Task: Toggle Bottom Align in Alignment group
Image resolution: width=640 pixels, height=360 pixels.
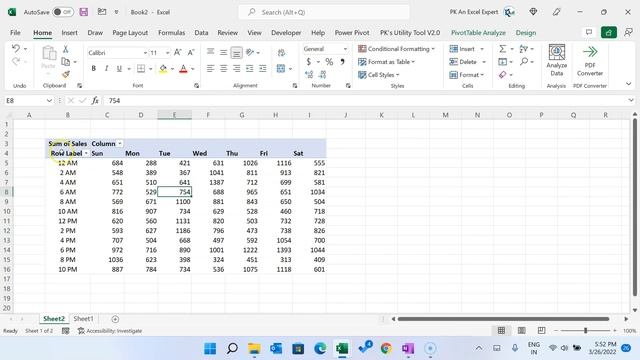Action: pyautogui.click(x=236, y=52)
